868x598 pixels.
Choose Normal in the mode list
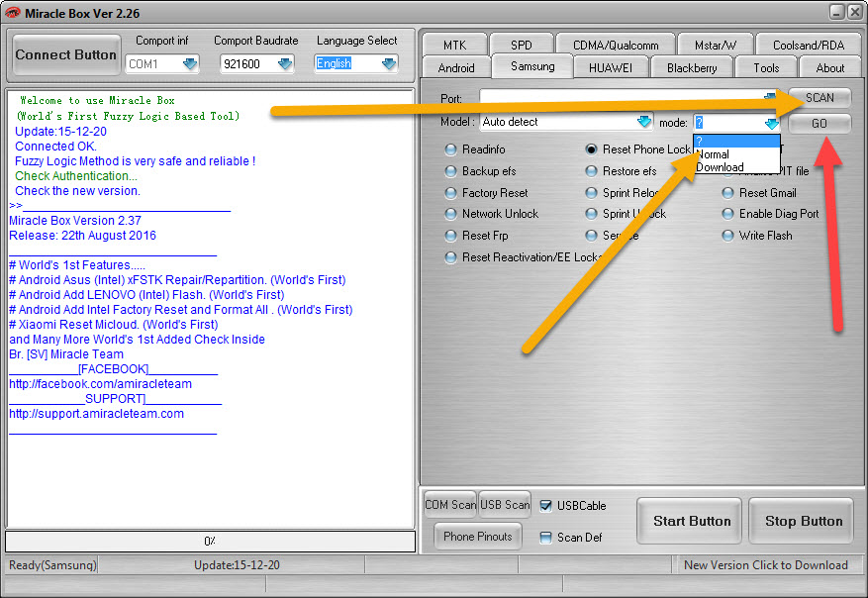736,154
